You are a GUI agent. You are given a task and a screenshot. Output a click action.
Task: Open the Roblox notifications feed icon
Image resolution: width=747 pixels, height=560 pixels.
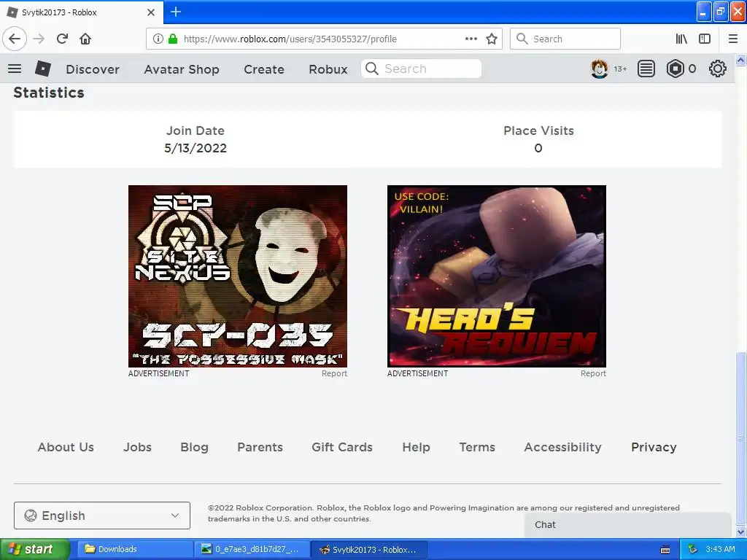(646, 69)
